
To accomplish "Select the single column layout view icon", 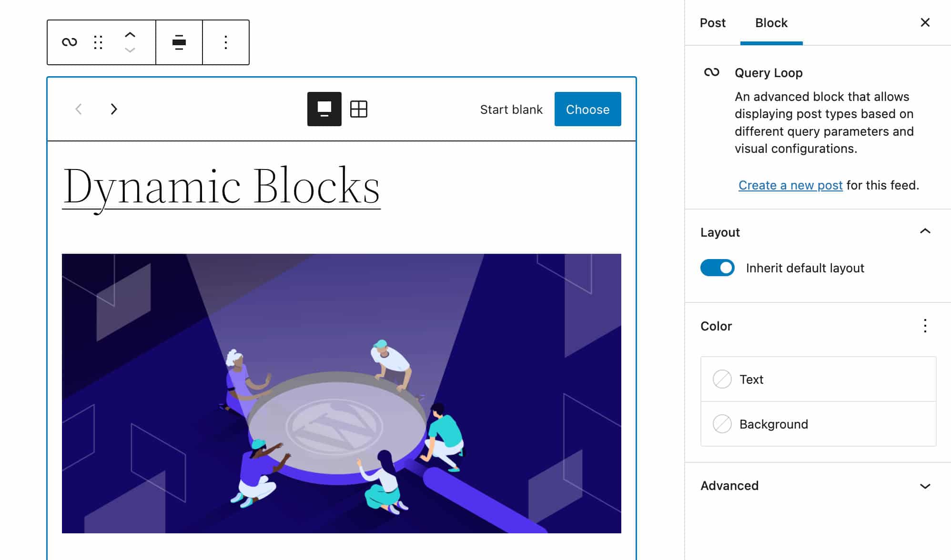I will [x=324, y=109].
